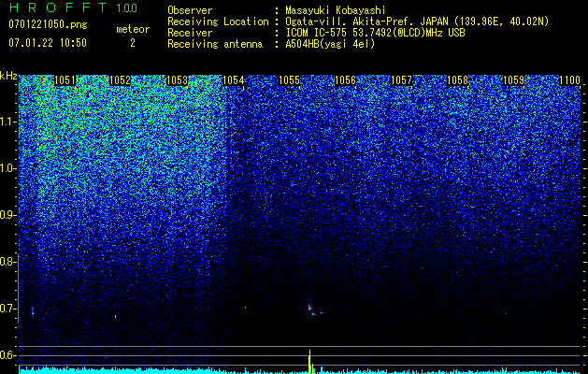Click the Observer field label
The image size is (588, 374).
click(x=190, y=10)
